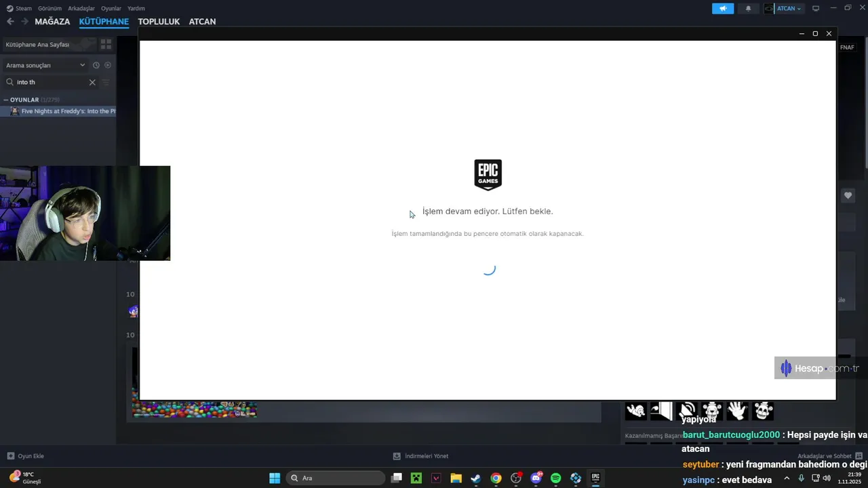
Task: Switch to Steam via taskbar icon
Action: (476, 478)
